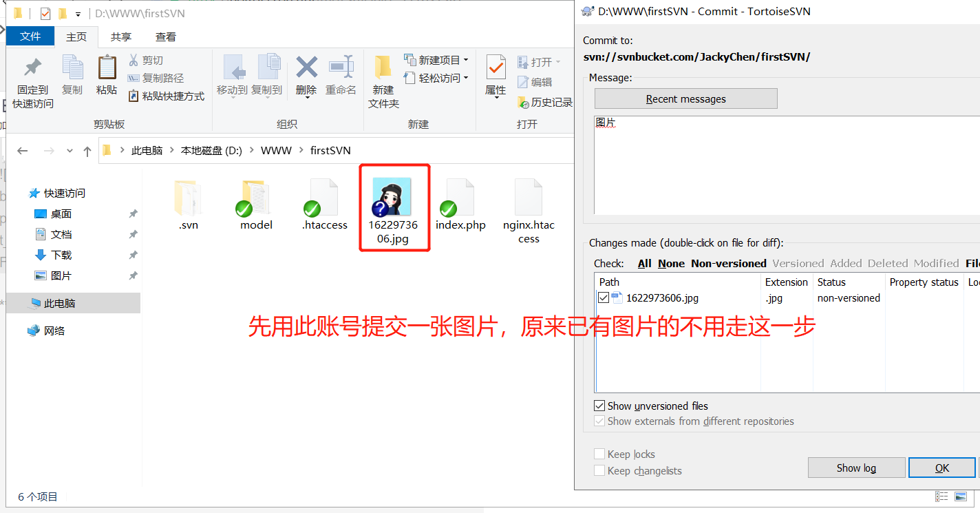Open the View (查看) ribbon tab

[166, 36]
